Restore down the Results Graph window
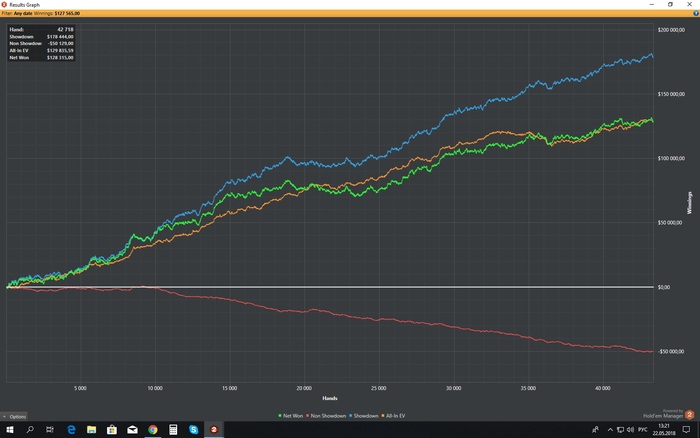Viewport: 700px width, 438px height. [670, 4]
